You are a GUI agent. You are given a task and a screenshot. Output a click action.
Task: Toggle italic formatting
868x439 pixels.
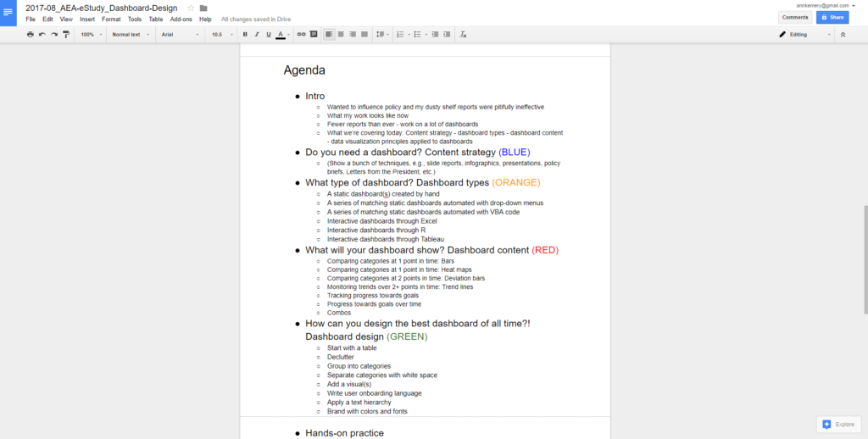tap(257, 35)
